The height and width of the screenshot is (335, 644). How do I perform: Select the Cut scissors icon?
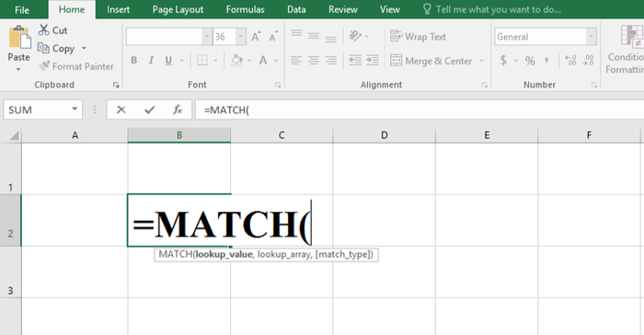(43, 30)
